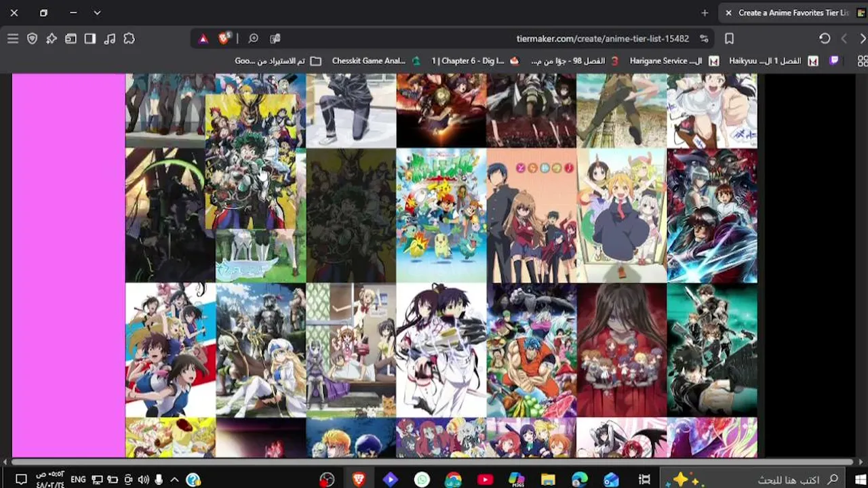Open the Outlook taskbar icon
This screenshot has width=868, height=488.
click(611, 479)
